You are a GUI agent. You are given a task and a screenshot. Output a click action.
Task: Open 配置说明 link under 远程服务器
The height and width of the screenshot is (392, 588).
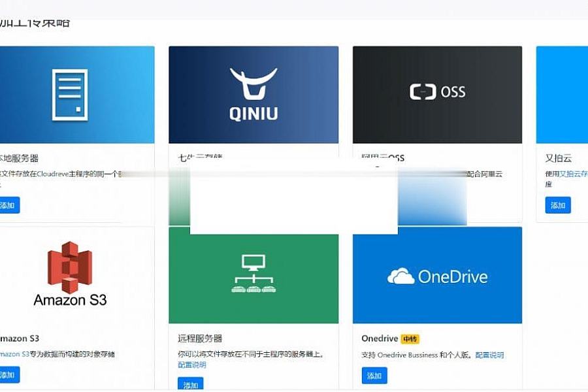[x=191, y=365]
